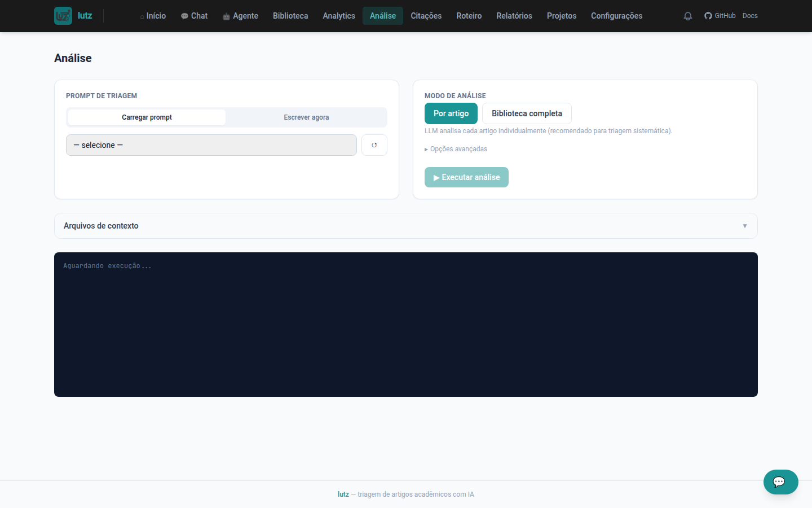This screenshot has width=812, height=508.
Task: Click the lutz logo icon
Action: 63,16
